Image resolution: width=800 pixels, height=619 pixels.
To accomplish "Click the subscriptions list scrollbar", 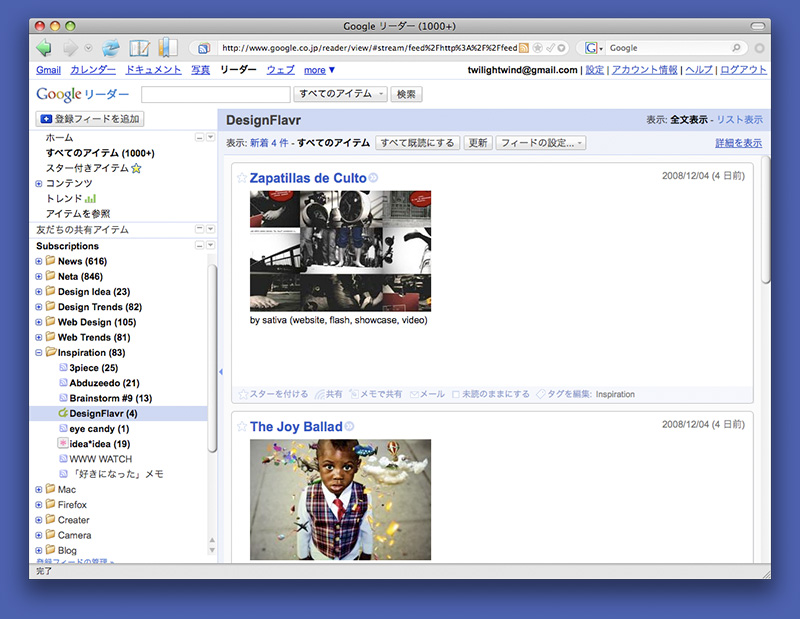I will [x=212, y=357].
